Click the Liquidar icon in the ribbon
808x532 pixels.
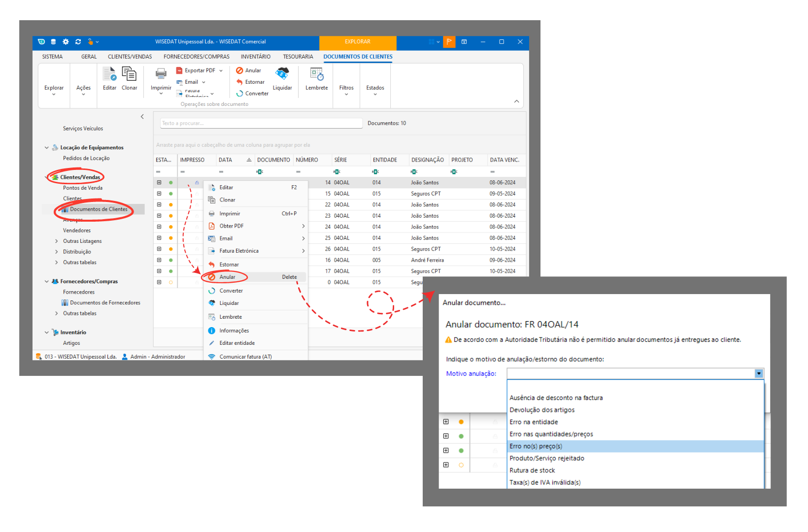(x=282, y=74)
